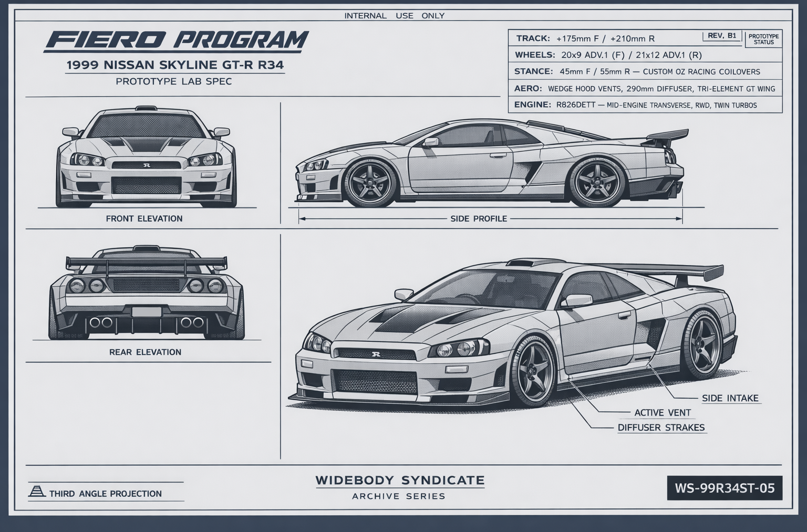The image size is (807, 532).
Task: Click the 'REV. B1' revision box
Action: click(722, 36)
